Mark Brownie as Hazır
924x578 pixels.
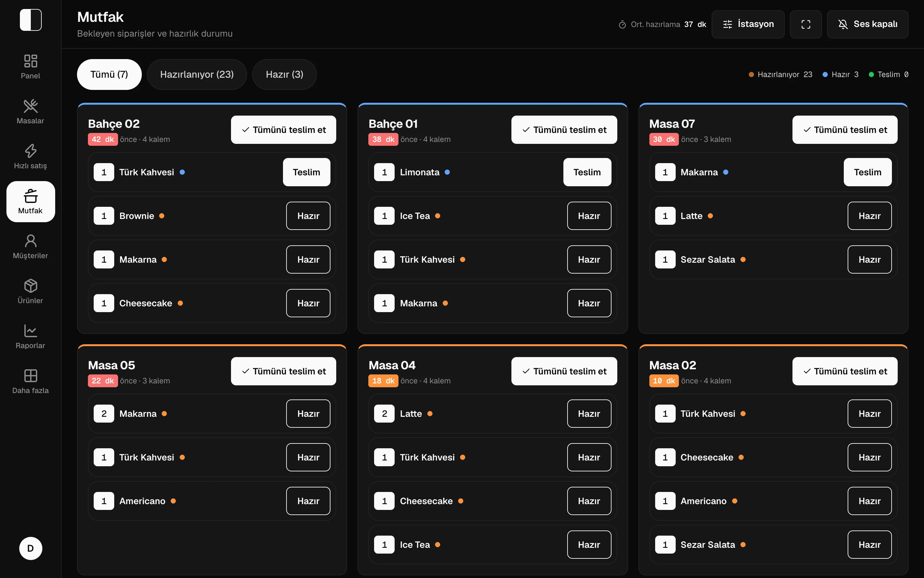pos(308,216)
